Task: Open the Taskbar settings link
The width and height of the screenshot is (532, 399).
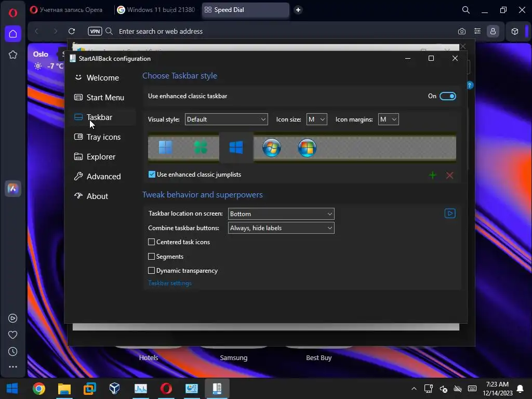Action: [170, 283]
